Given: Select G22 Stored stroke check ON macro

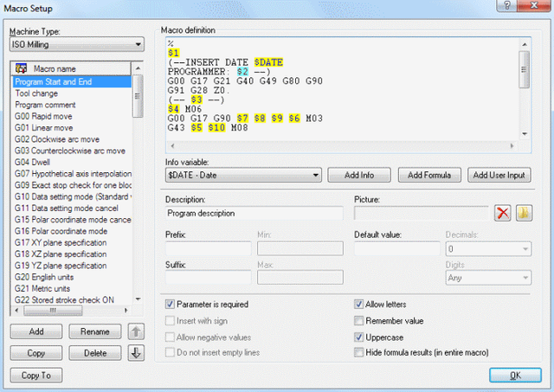Looking at the screenshot, I should (72, 300).
